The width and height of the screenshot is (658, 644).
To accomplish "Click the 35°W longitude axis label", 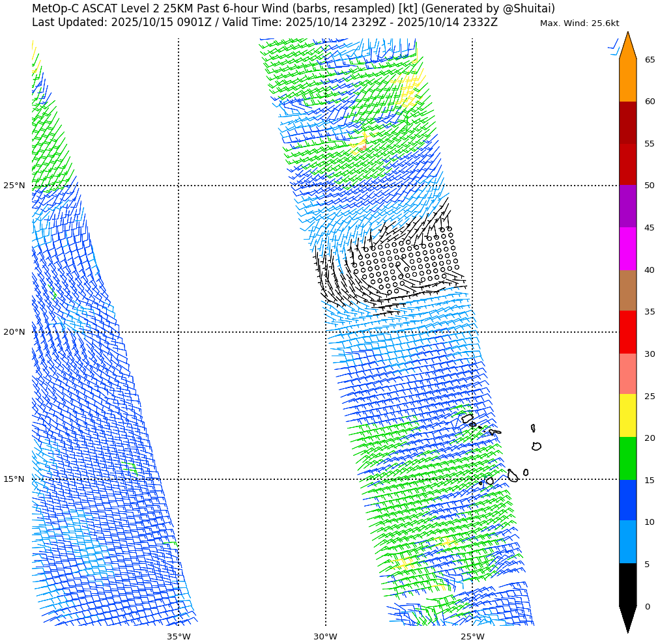I will [179, 636].
